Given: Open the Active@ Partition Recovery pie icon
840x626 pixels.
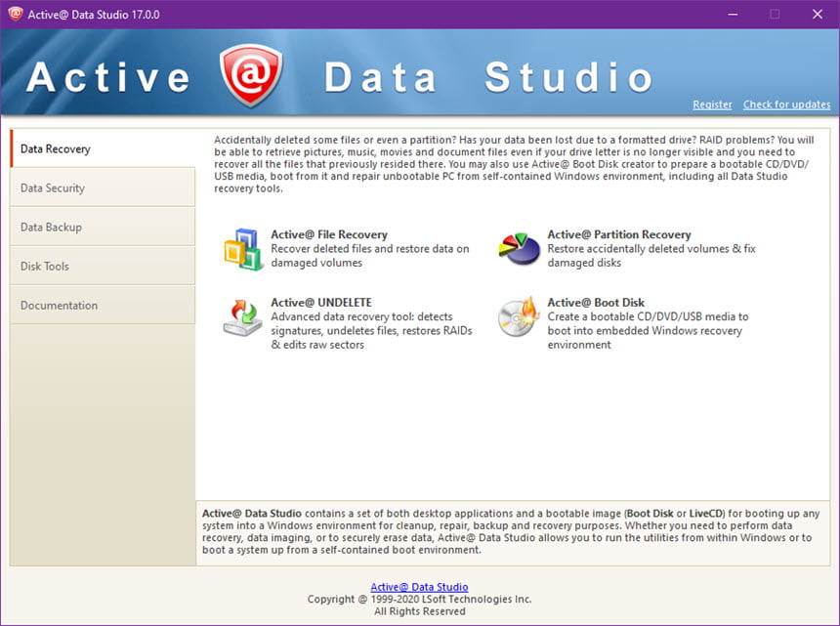Looking at the screenshot, I should 519,248.
